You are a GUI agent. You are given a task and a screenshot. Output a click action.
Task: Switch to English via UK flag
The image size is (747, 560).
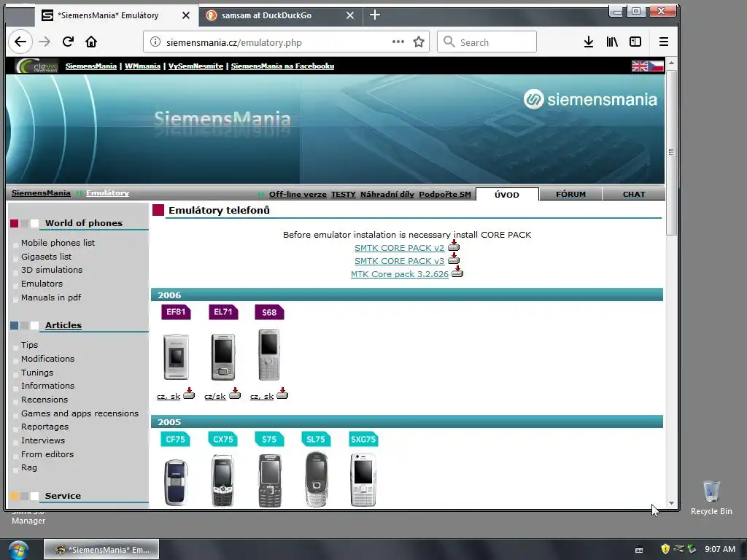pyautogui.click(x=639, y=66)
